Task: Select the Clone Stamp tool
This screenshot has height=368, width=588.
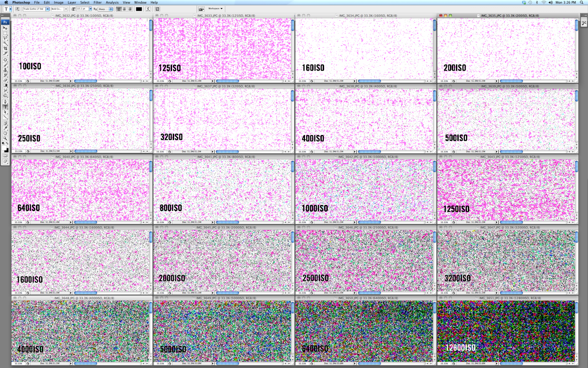Action: click(6, 70)
